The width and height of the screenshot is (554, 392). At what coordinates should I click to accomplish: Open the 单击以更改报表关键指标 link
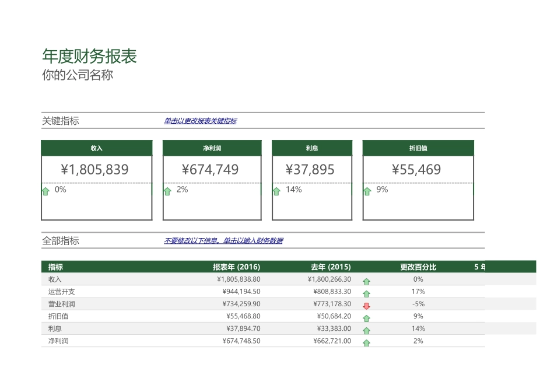pos(201,121)
